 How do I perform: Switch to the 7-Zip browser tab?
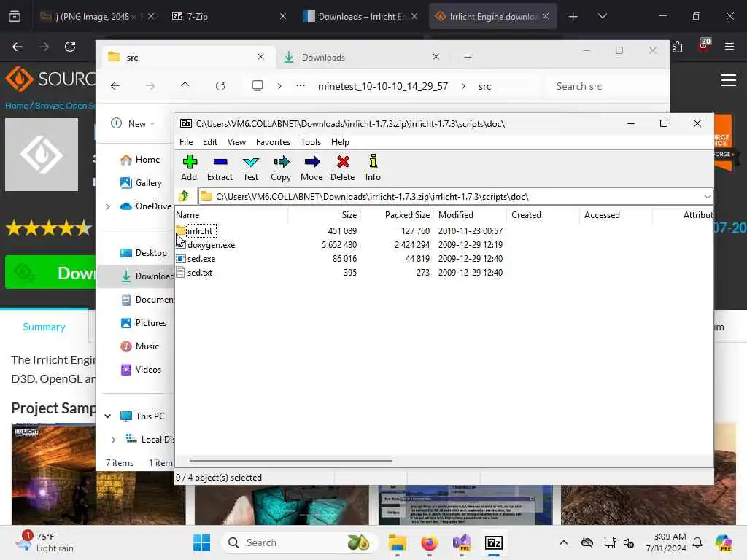[228, 16]
